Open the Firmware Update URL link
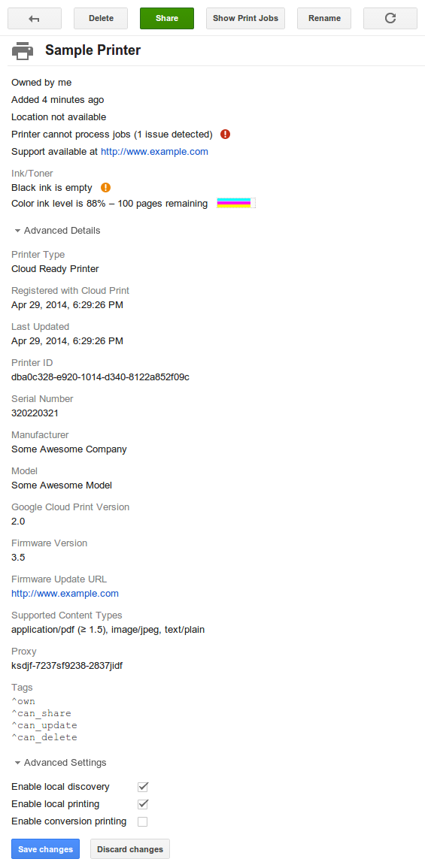 [x=65, y=594]
